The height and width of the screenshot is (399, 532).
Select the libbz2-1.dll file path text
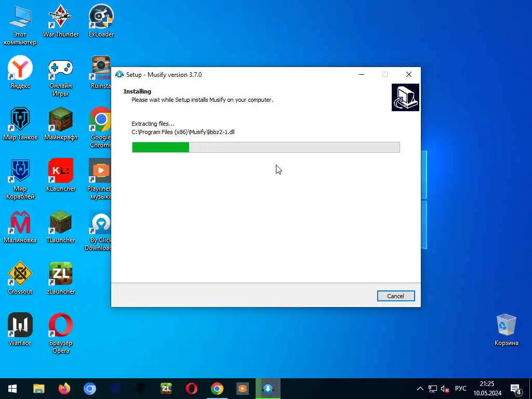183,132
